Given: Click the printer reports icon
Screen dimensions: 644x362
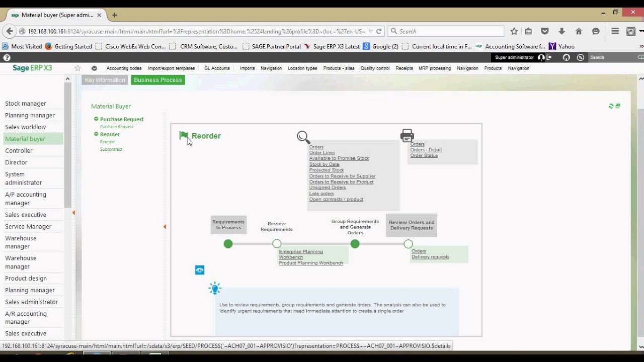Looking at the screenshot, I should 407,135.
